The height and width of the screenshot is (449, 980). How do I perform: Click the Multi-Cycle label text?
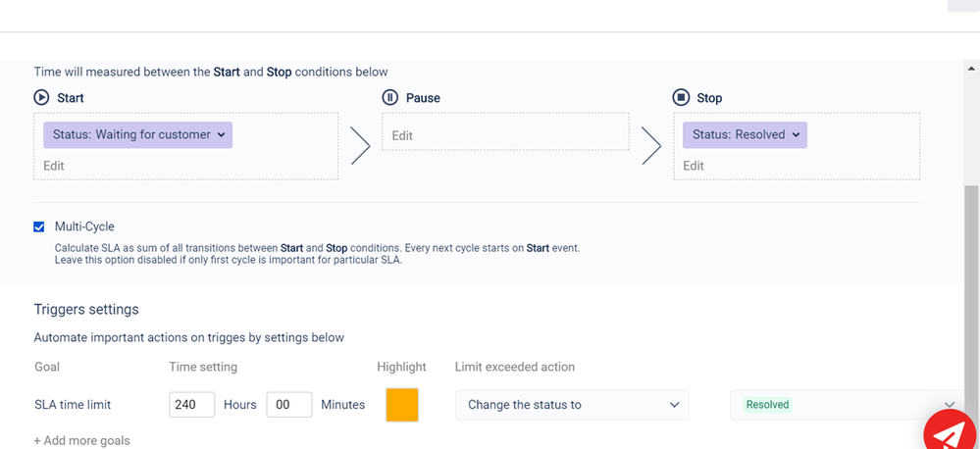point(84,226)
